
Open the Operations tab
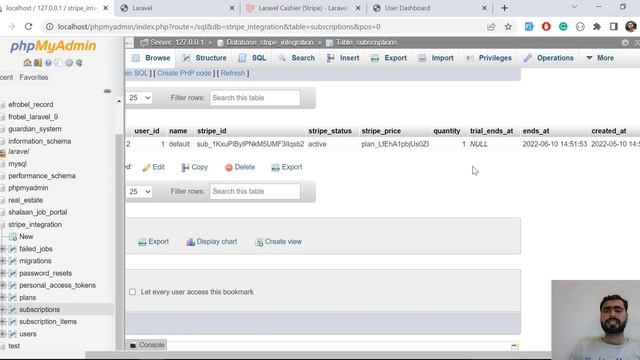(x=549, y=58)
